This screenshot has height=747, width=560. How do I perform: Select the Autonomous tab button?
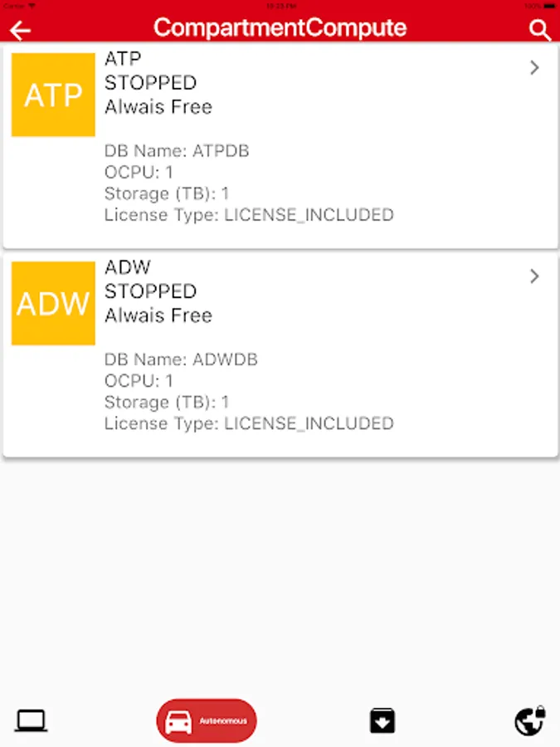(207, 720)
